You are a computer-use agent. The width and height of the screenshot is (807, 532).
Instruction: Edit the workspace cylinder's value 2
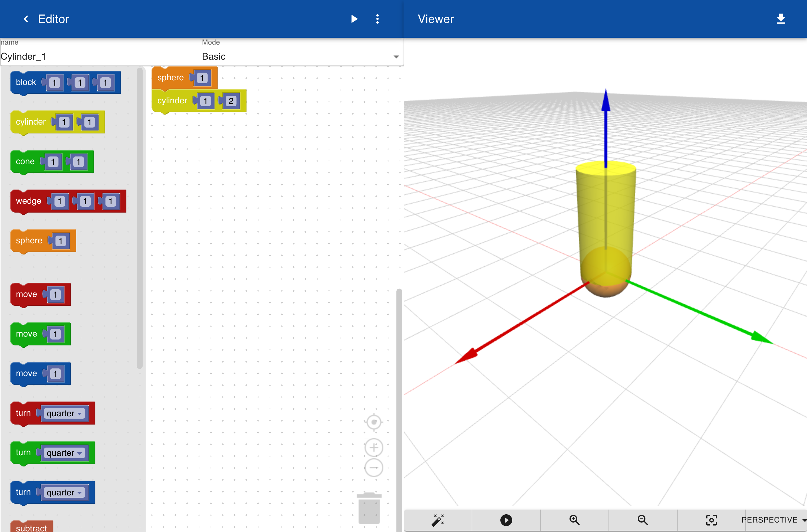pyautogui.click(x=231, y=101)
